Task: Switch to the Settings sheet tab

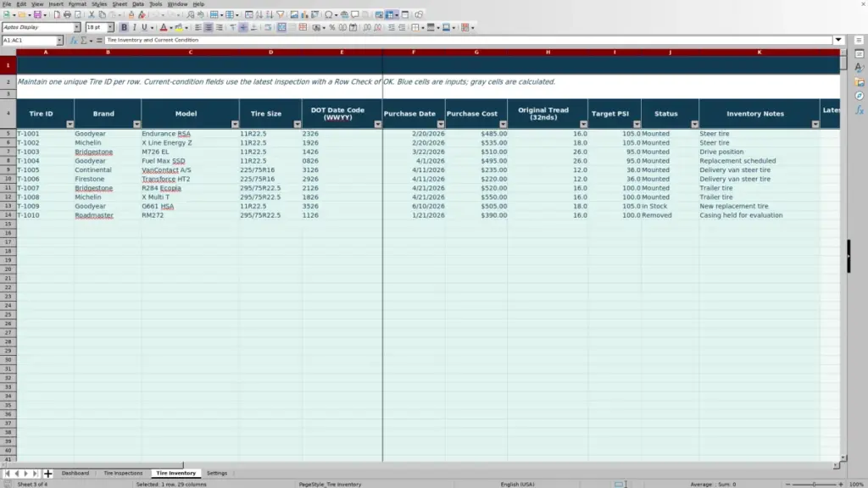Action: click(217, 474)
